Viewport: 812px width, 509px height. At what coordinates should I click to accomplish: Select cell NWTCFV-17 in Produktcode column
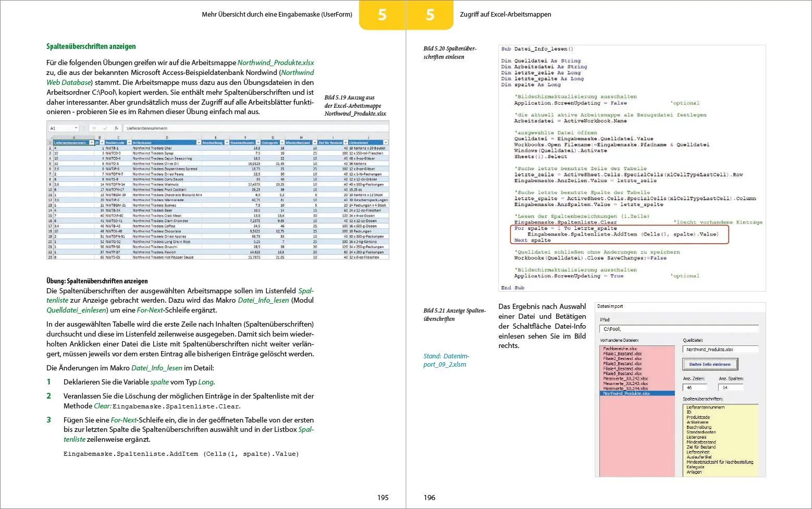(118, 190)
